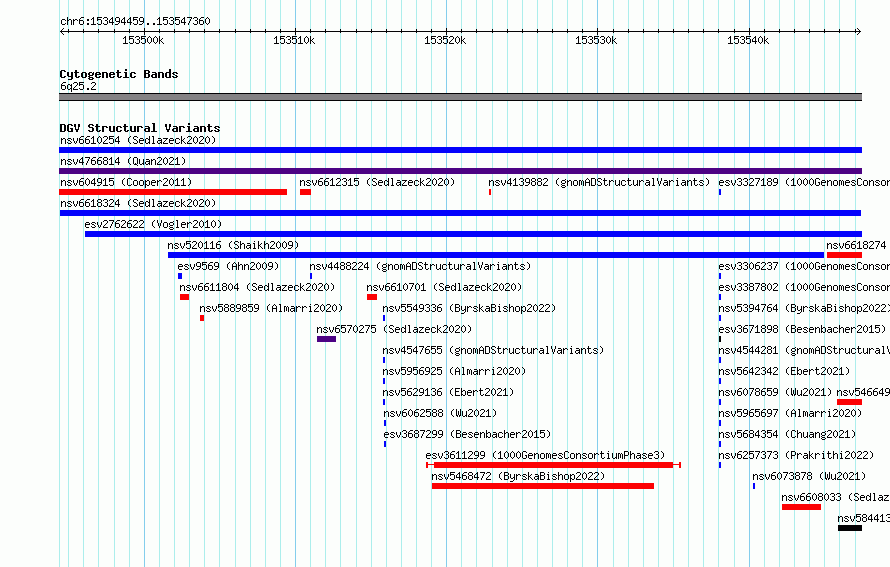Image resolution: width=890 pixels, height=567 pixels.
Task: Click the 153510k ruler mark
Action: tap(294, 40)
